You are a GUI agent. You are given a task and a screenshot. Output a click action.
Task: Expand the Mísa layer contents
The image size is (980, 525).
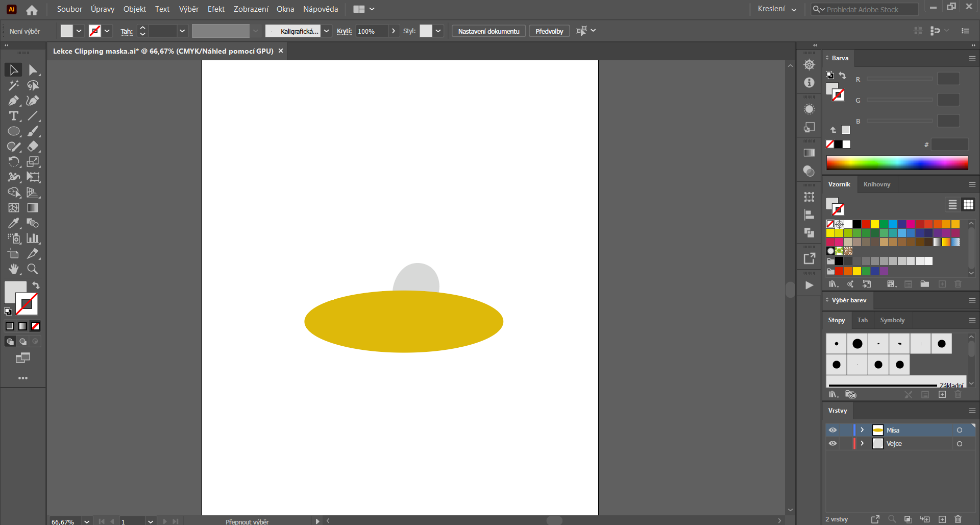(x=862, y=430)
